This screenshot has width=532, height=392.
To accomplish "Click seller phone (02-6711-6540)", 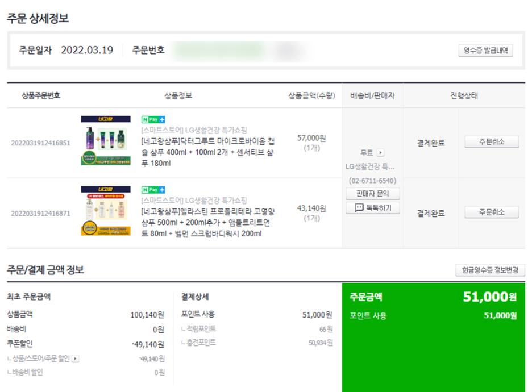I will [x=372, y=181].
